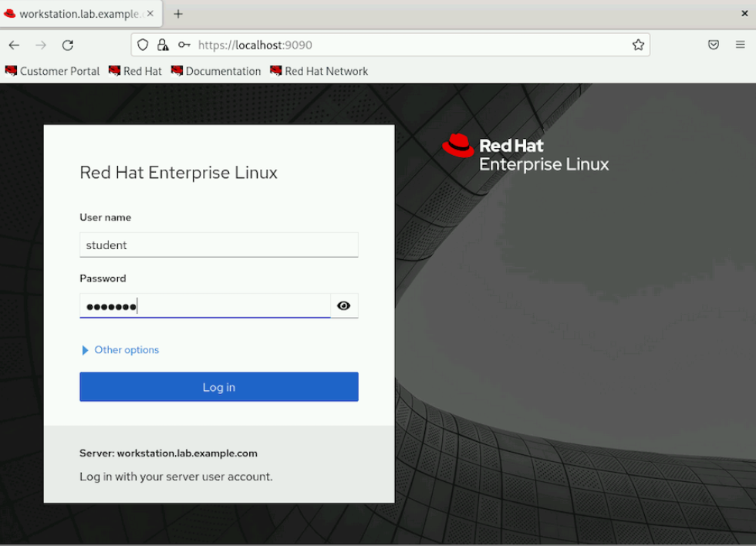Open saved logins key icon in address bar

pyautogui.click(x=184, y=45)
